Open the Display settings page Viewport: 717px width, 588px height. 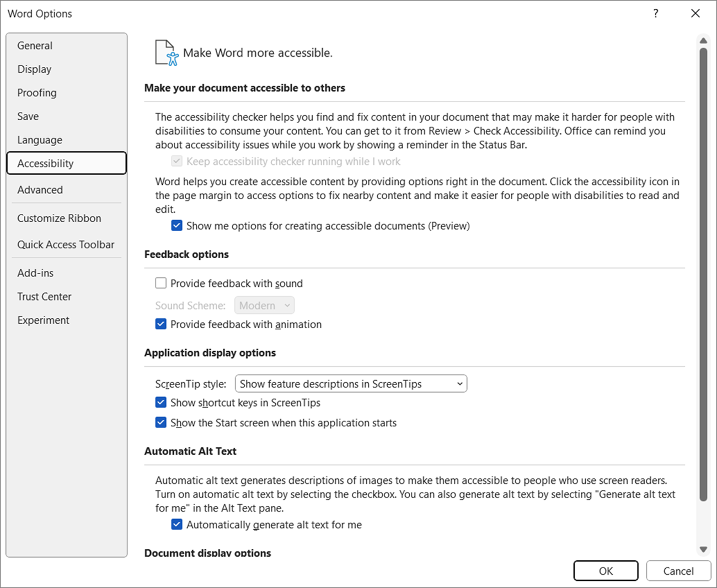(34, 69)
